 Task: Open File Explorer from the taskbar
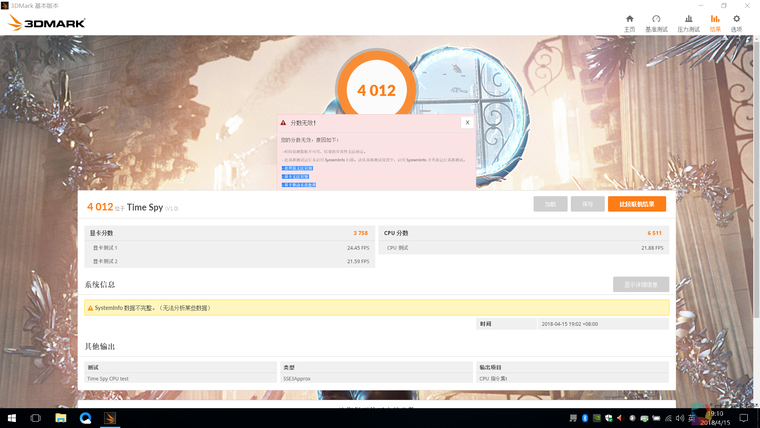click(x=61, y=418)
